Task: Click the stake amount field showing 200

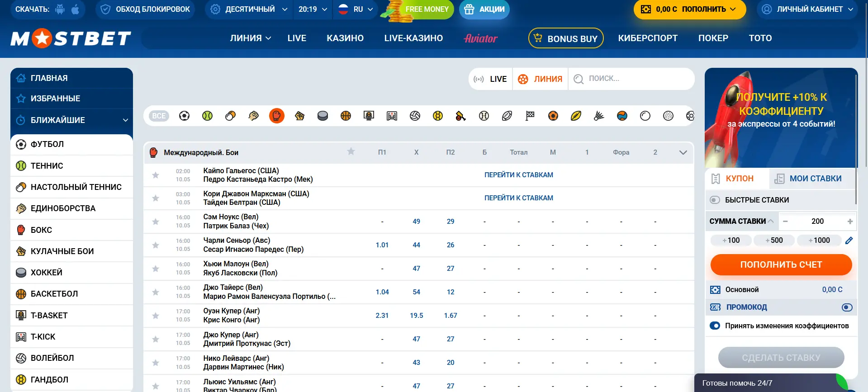Action: click(x=817, y=221)
